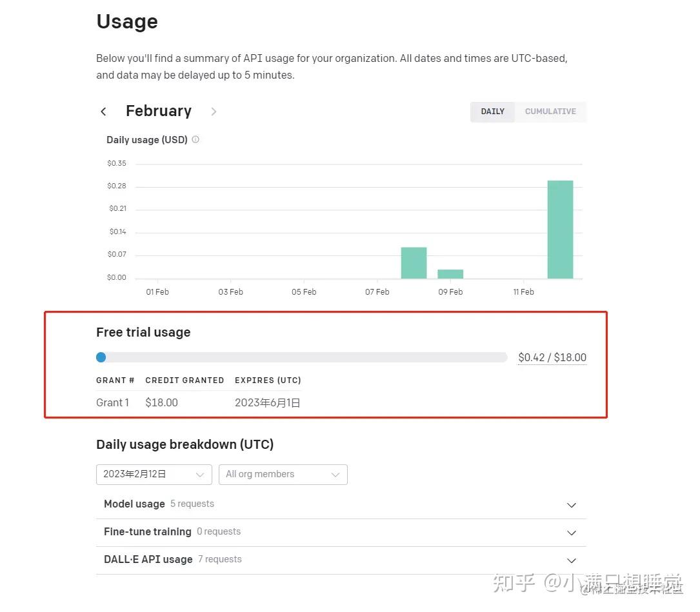Image resolution: width=700 pixels, height=612 pixels.
Task: Click the 05 Feb axis label
Action: [304, 292]
